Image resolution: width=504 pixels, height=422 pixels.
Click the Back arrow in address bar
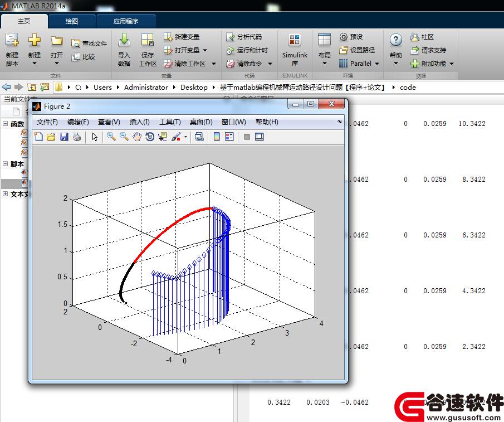coord(6,87)
